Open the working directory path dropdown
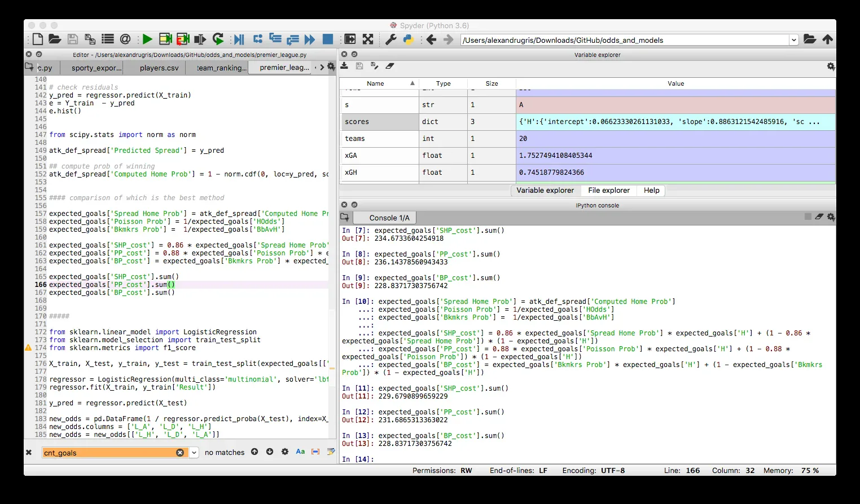860x504 pixels. (794, 40)
